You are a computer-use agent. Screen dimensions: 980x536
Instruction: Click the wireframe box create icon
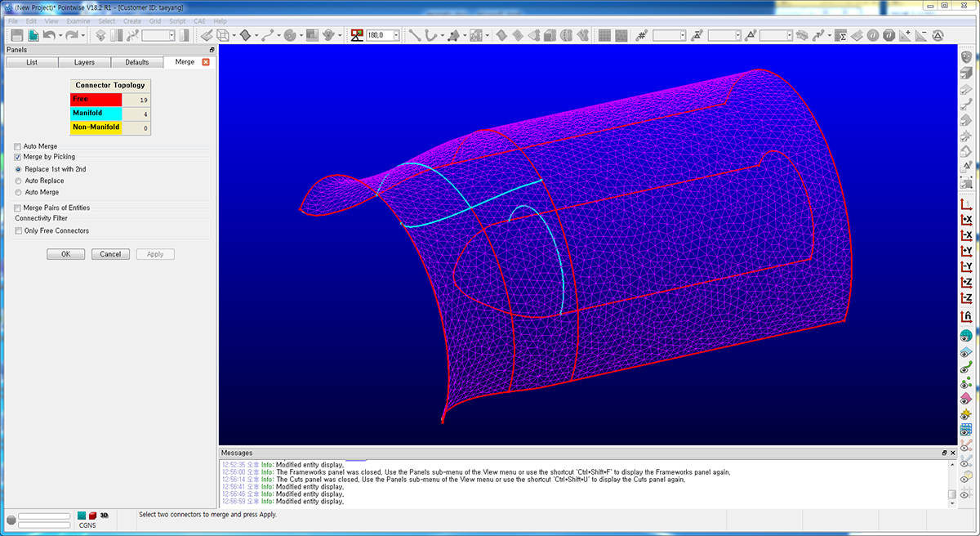tap(221, 35)
